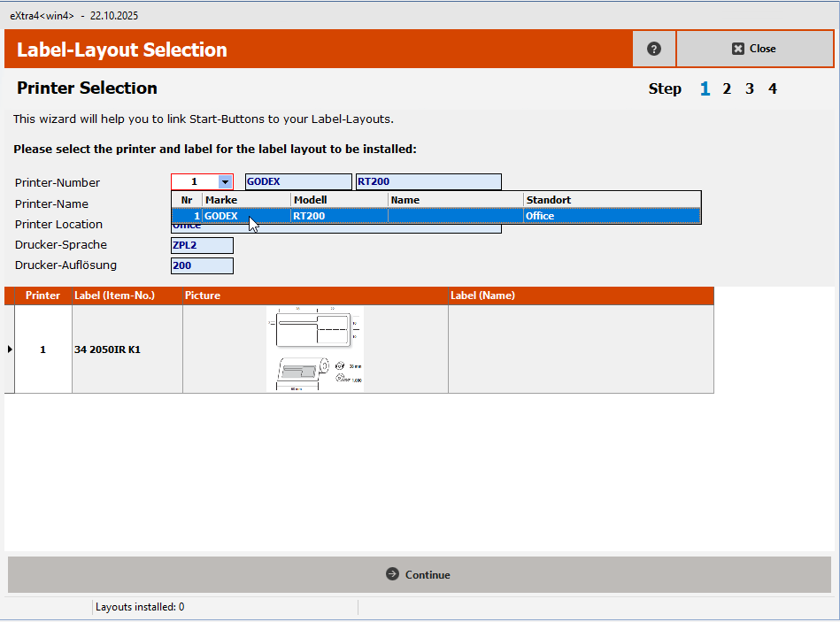Click the Modell column header in dropdown
Screen dimensions: 840x622
(339, 200)
